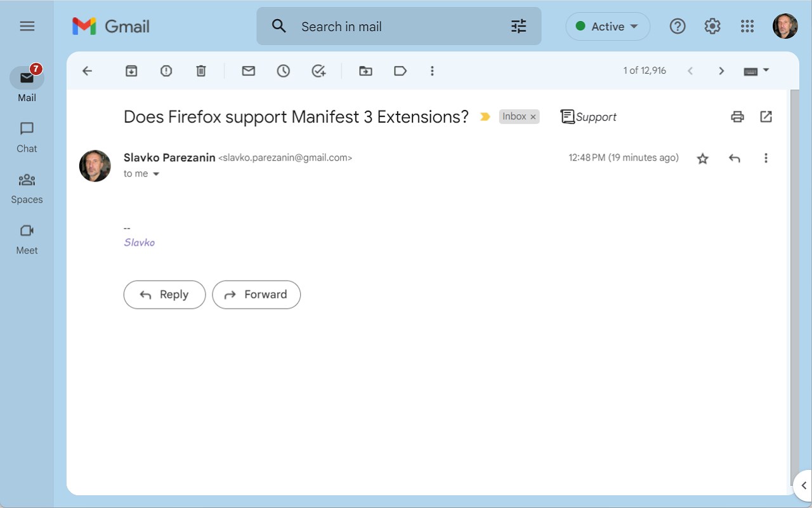Remove the Inbox label with its x

coord(534,117)
